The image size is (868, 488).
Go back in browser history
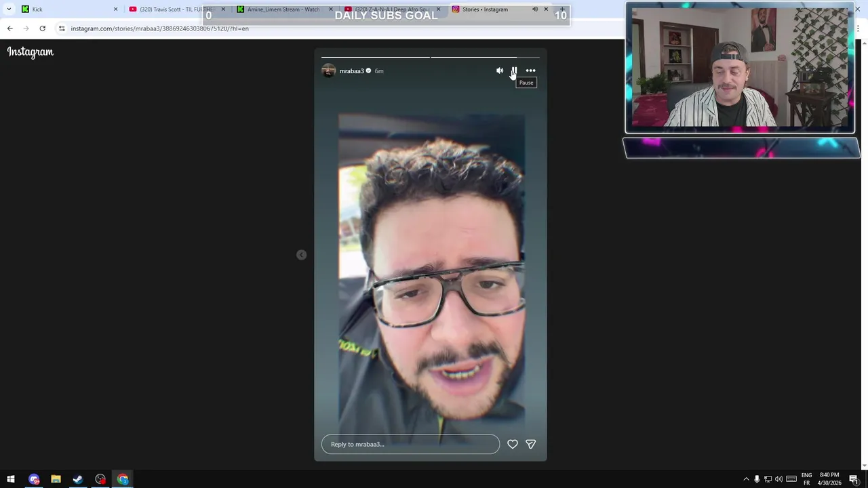9,28
